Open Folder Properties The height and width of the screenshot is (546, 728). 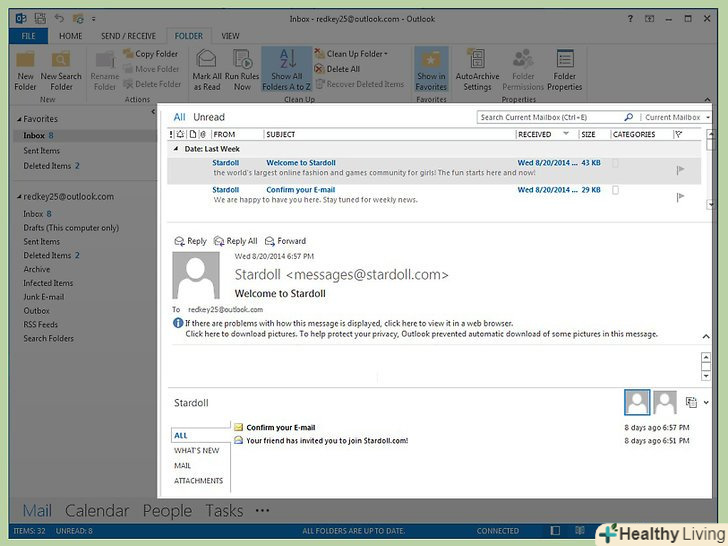click(x=565, y=71)
